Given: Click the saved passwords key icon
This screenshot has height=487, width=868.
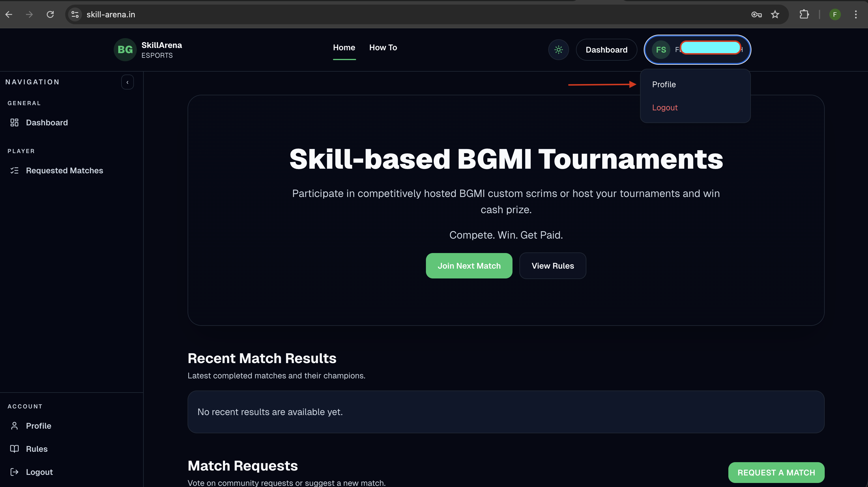Looking at the screenshot, I should 756,14.
